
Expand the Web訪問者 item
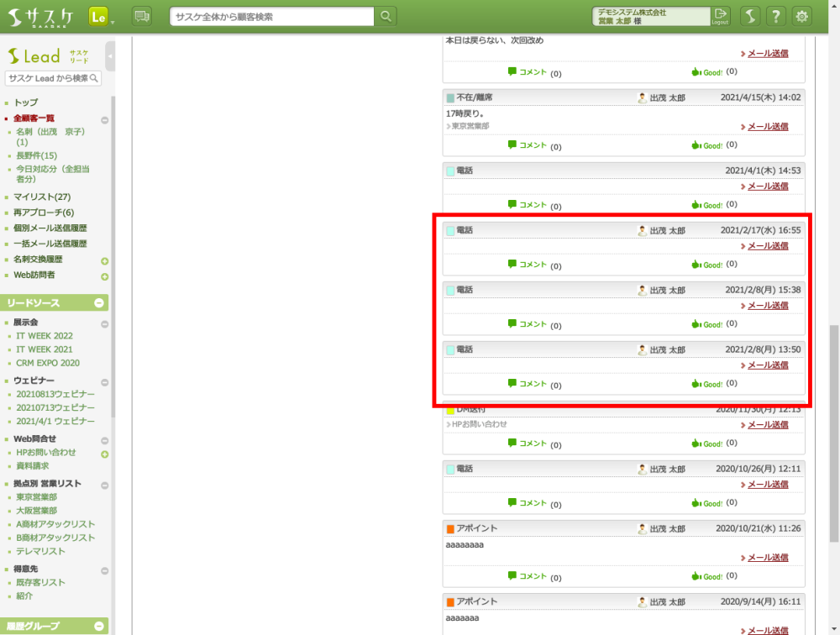click(x=105, y=276)
